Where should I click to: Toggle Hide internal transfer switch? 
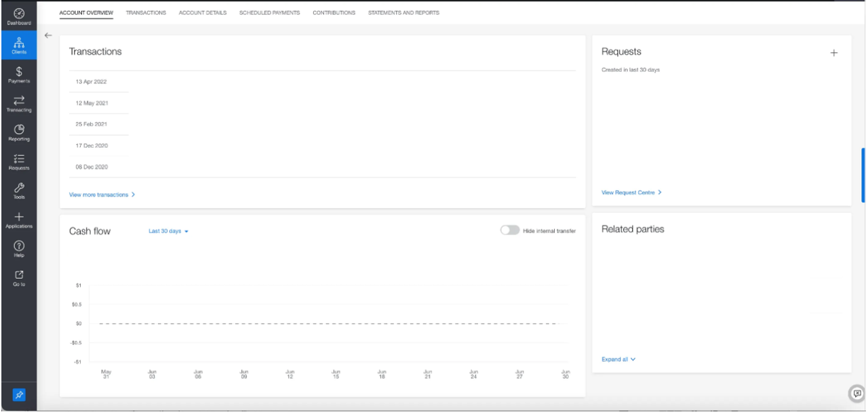tap(510, 230)
